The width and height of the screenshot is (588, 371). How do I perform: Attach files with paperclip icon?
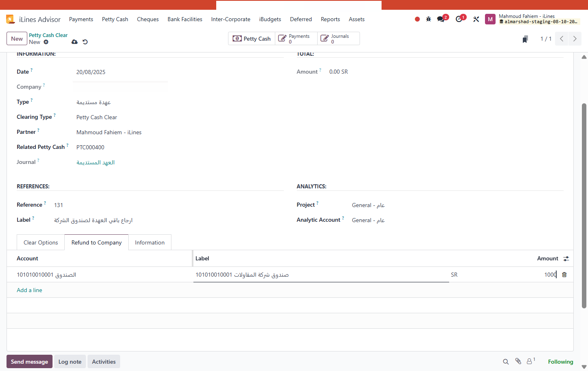coord(518,361)
